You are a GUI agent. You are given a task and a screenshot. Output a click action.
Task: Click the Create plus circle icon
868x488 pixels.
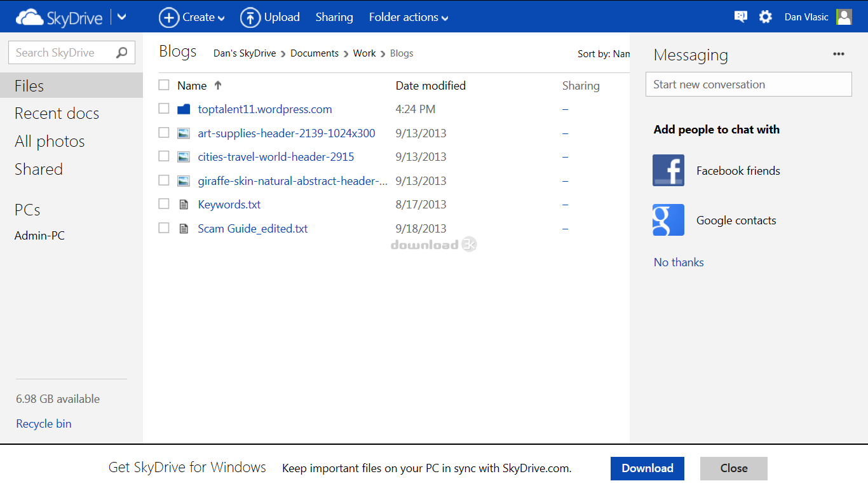point(168,17)
